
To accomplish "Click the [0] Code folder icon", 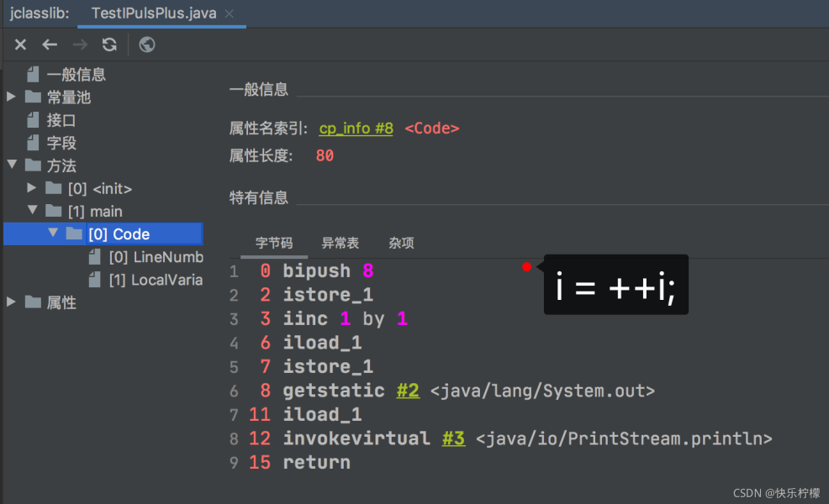I will point(74,234).
